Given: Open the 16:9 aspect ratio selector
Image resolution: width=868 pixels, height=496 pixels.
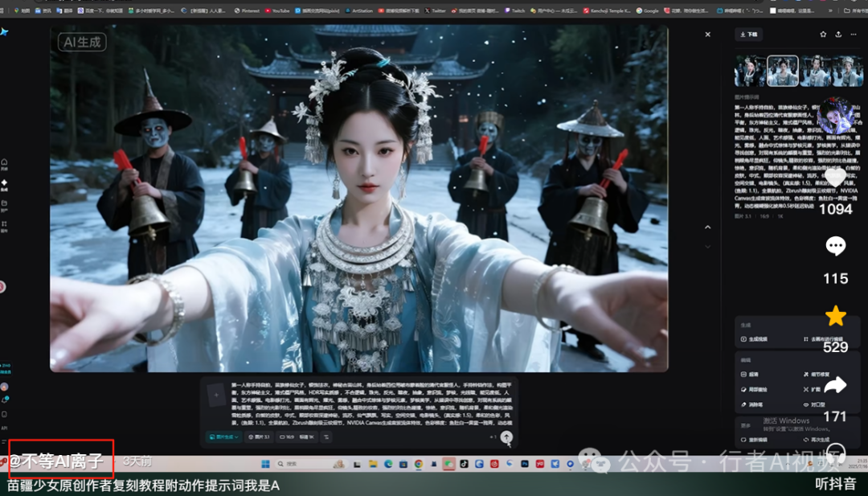Looking at the screenshot, I should (287, 437).
